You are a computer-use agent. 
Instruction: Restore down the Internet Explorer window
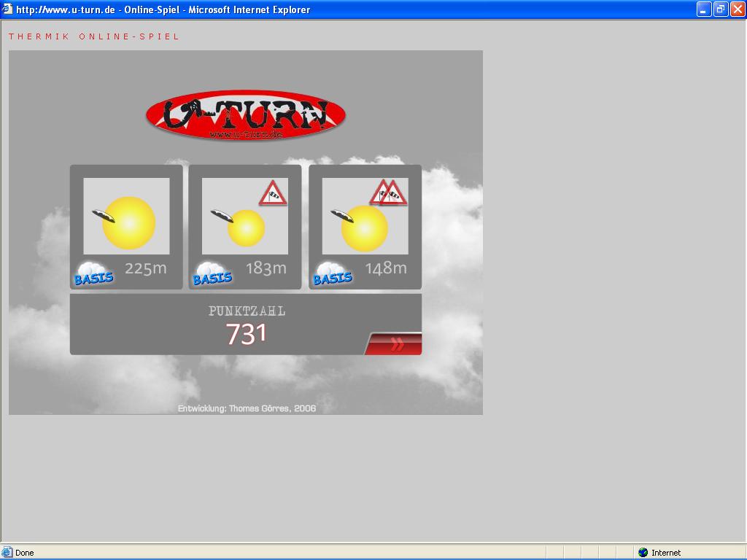point(721,9)
